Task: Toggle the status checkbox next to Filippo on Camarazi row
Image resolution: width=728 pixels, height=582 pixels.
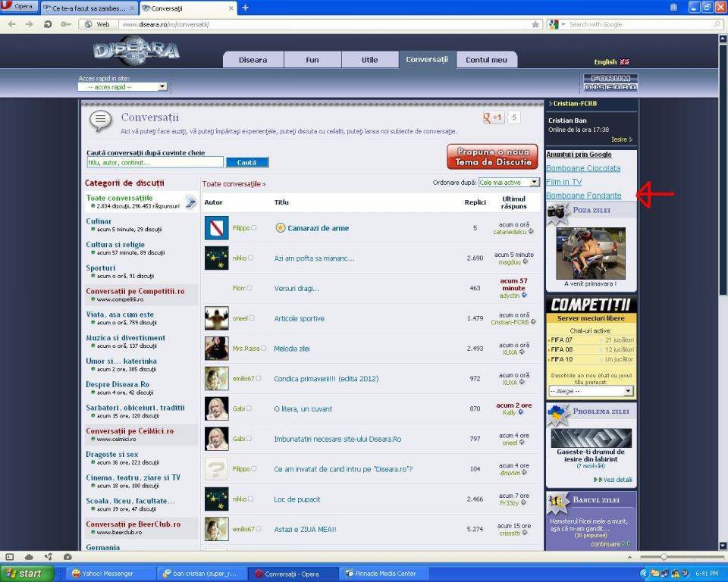Action: (254, 228)
